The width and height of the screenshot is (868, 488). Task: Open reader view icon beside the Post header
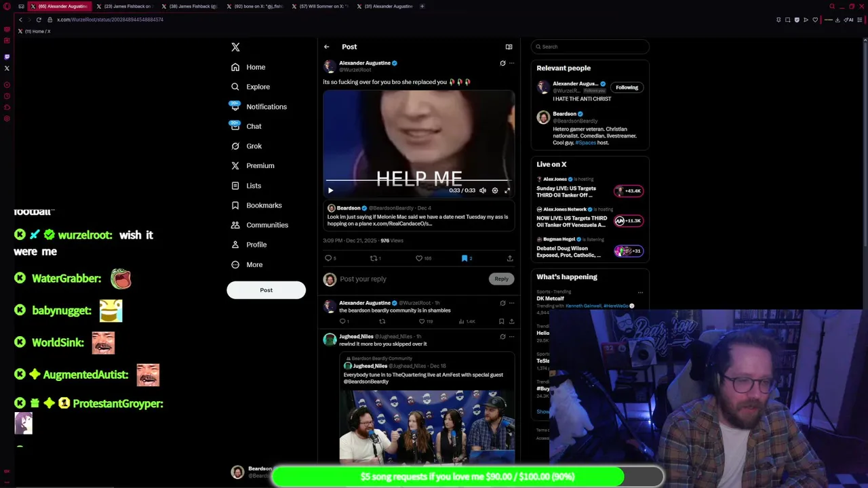509,47
